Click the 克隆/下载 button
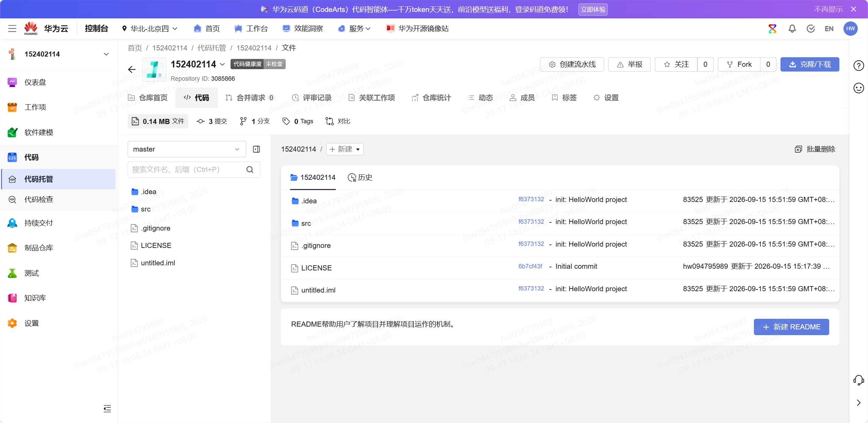Image resolution: width=868 pixels, height=423 pixels. [x=810, y=64]
